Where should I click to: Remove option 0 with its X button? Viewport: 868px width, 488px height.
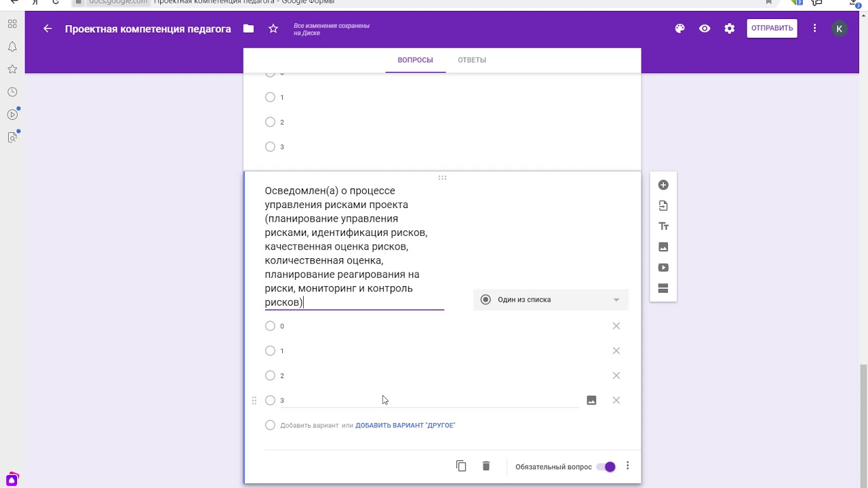point(616,326)
